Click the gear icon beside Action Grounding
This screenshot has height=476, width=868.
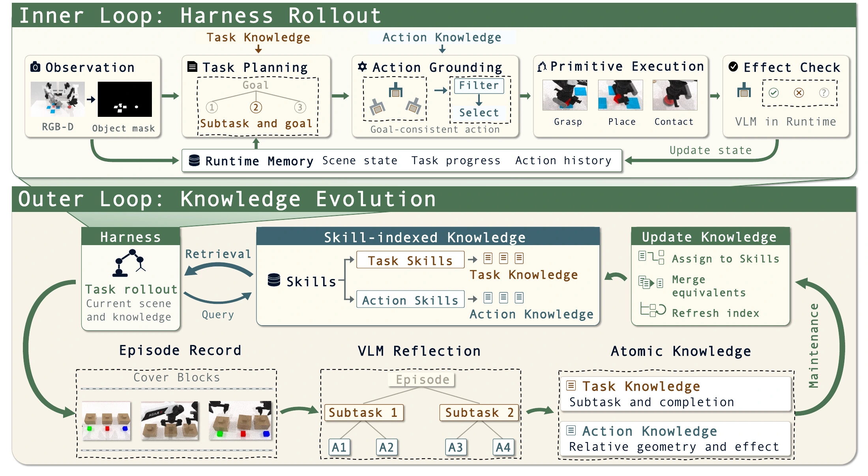[362, 66]
